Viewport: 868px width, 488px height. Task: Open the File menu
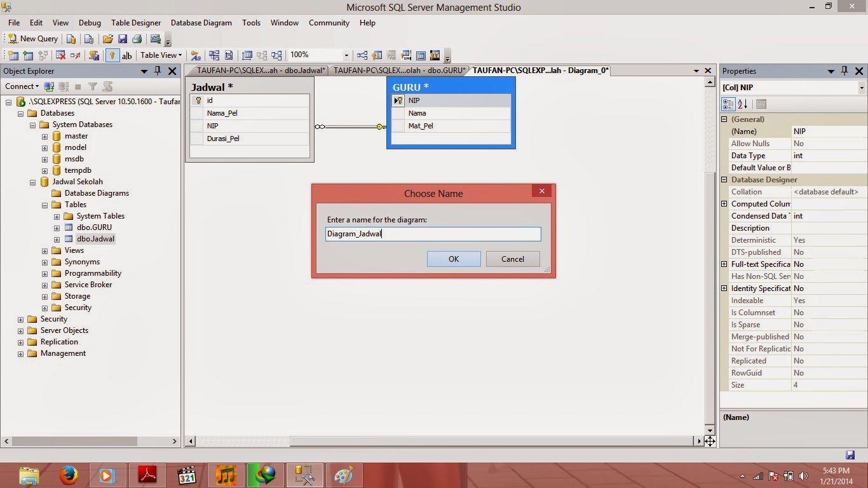[14, 22]
